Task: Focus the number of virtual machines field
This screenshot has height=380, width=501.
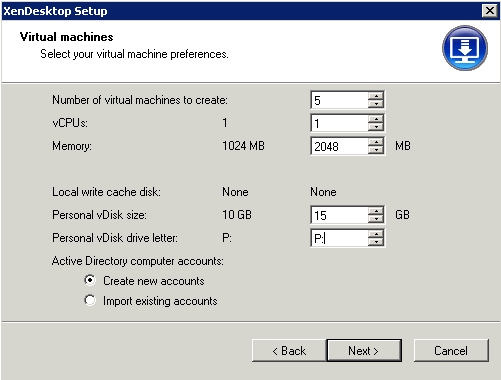Action: pyautogui.click(x=339, y=100)
